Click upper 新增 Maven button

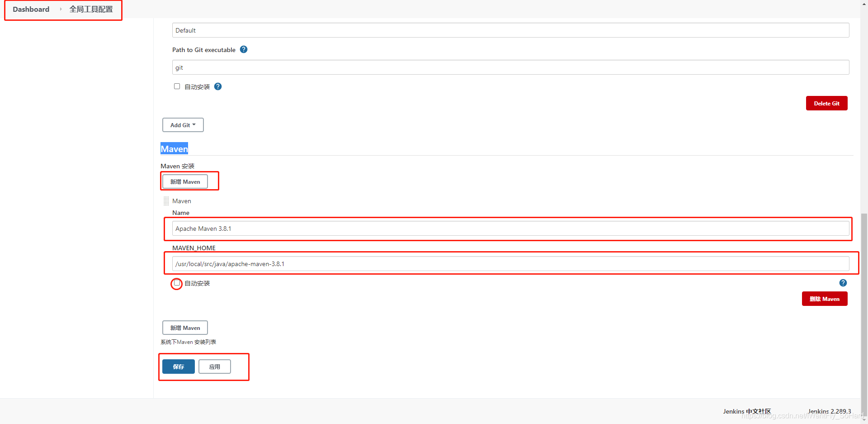tap(185, 181)
